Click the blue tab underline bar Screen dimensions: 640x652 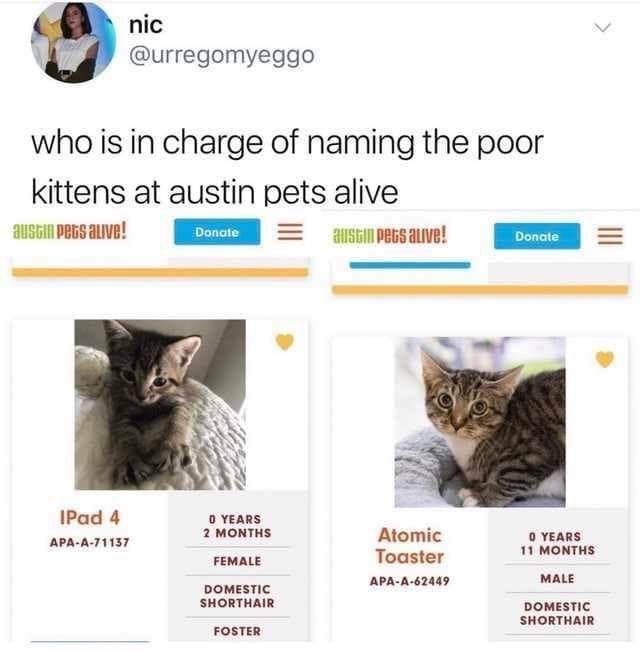point(410,265)
